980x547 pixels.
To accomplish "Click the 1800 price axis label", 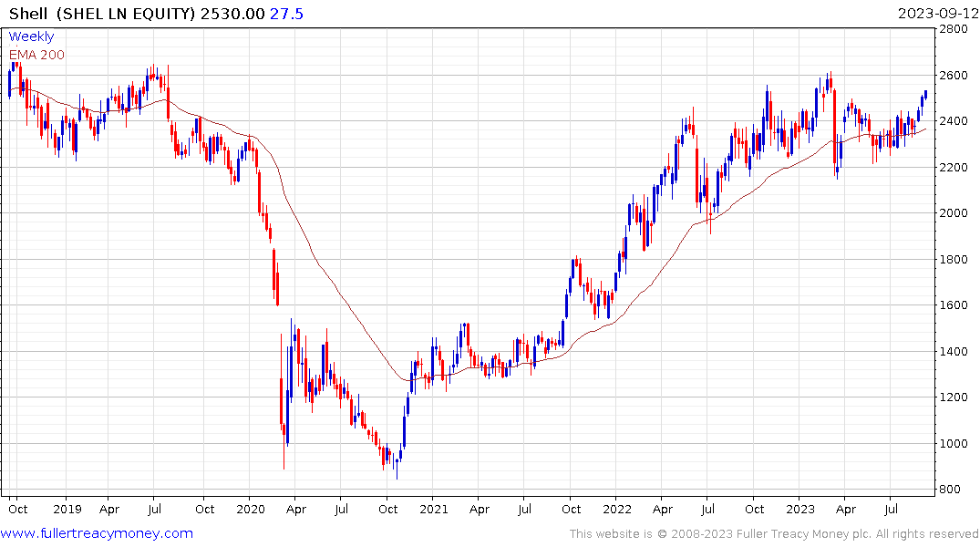I will (x=954, y=260).
